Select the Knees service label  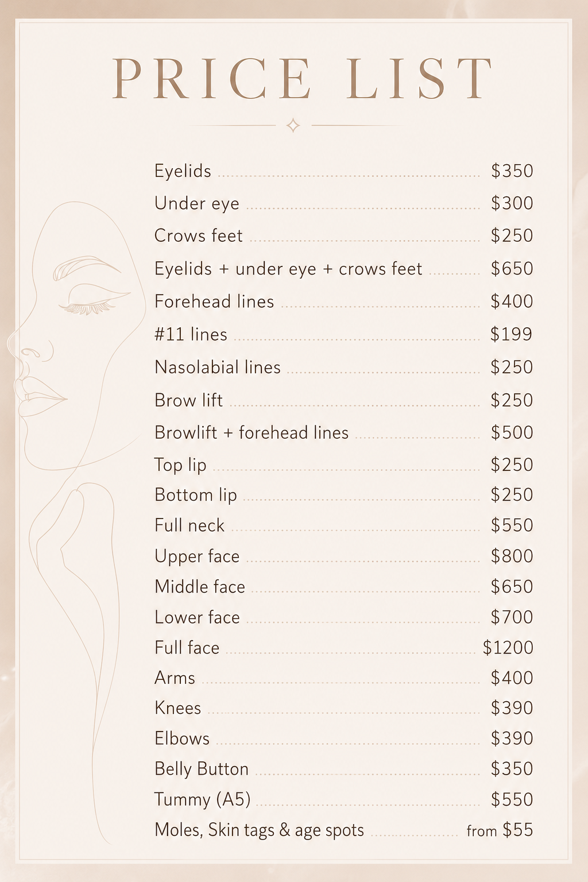(178, 708)
